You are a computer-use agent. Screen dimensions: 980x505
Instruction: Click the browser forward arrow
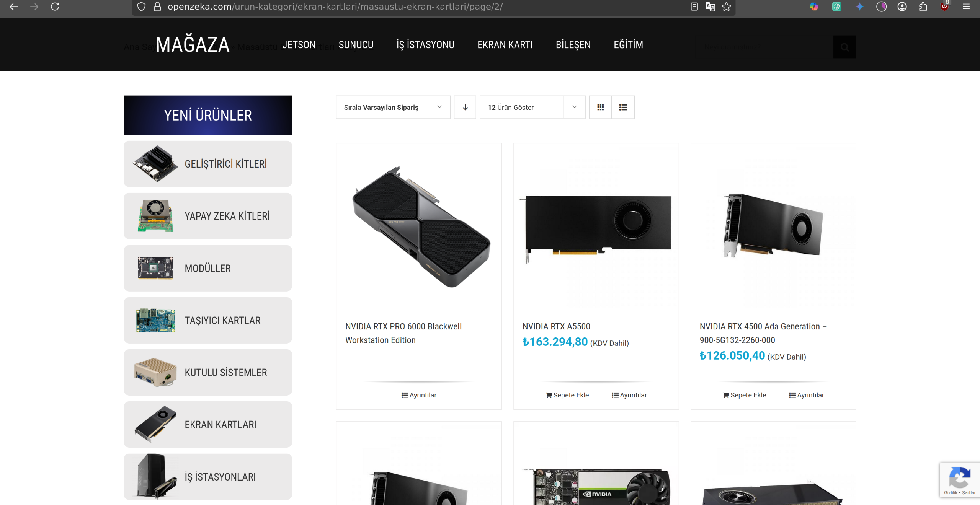34,7
